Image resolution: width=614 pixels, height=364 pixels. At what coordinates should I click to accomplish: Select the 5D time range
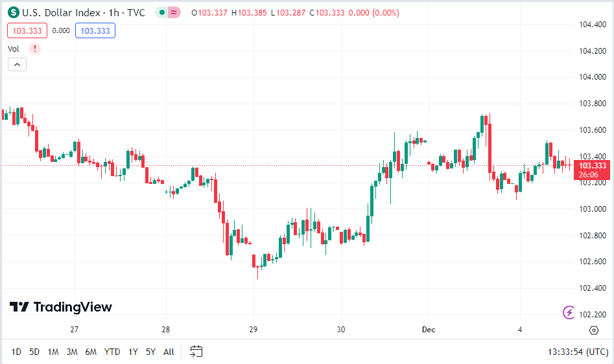point(34,352)
